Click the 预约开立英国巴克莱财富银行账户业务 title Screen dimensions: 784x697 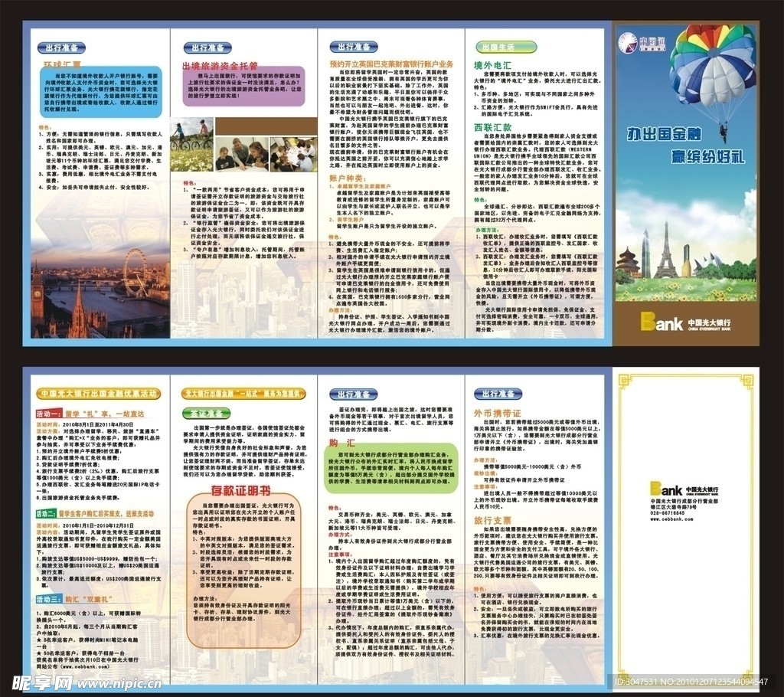click(391, 64)
